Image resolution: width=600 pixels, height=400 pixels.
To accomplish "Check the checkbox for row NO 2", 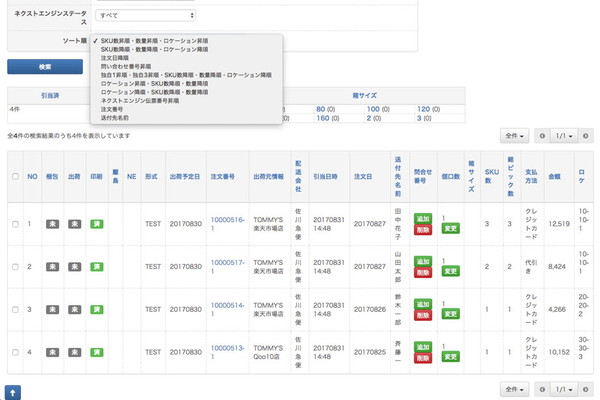I will (x=15, y=267).
